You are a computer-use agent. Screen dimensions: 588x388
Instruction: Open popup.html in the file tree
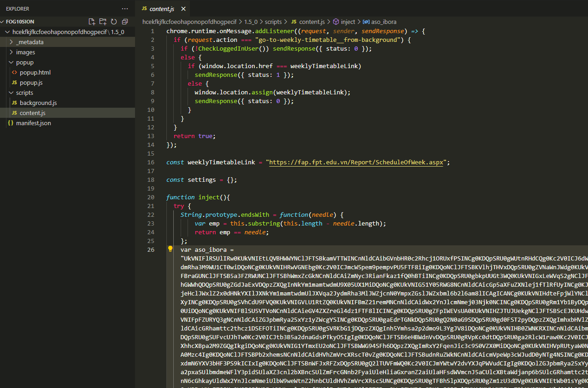[x=67, y=72]
